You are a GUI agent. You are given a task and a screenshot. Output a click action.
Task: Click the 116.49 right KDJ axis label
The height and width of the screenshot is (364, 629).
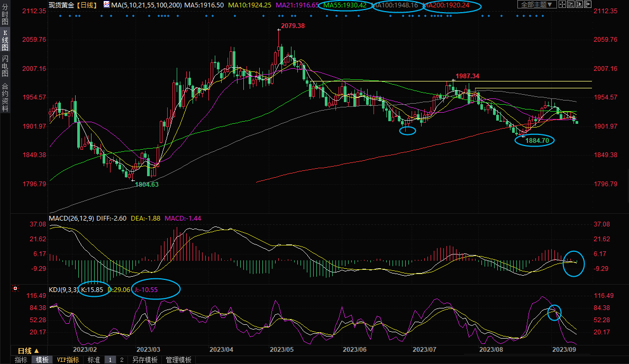tap(603, 296)
